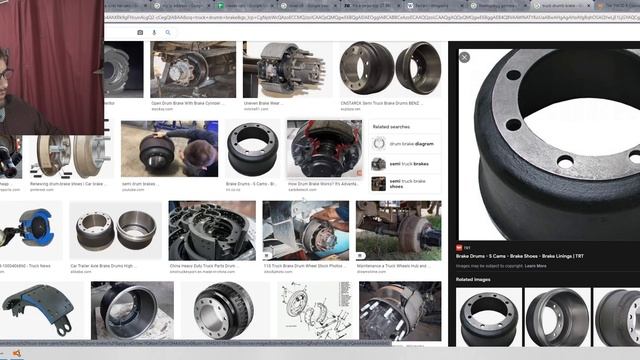Screen dimensions: 640x360
Task: Select 'semi truck brakes' related search
Action: pyautogui.click(x=405, y=164)
